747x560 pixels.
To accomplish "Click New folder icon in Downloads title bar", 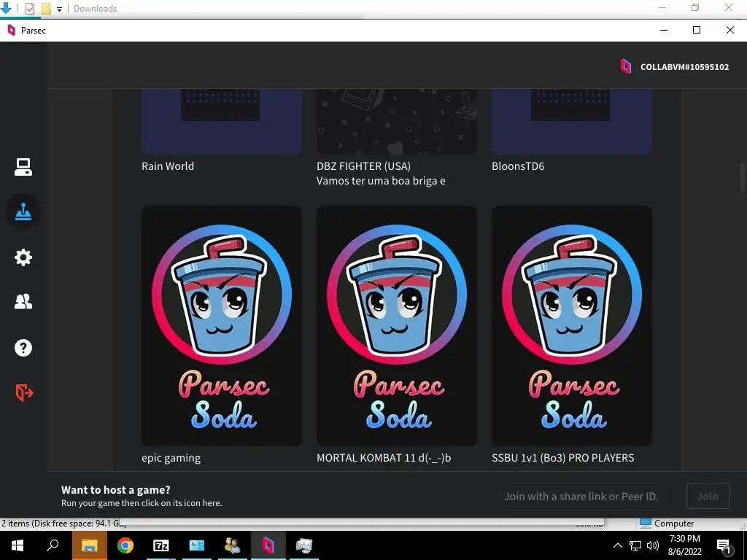I will pos(46,8).
